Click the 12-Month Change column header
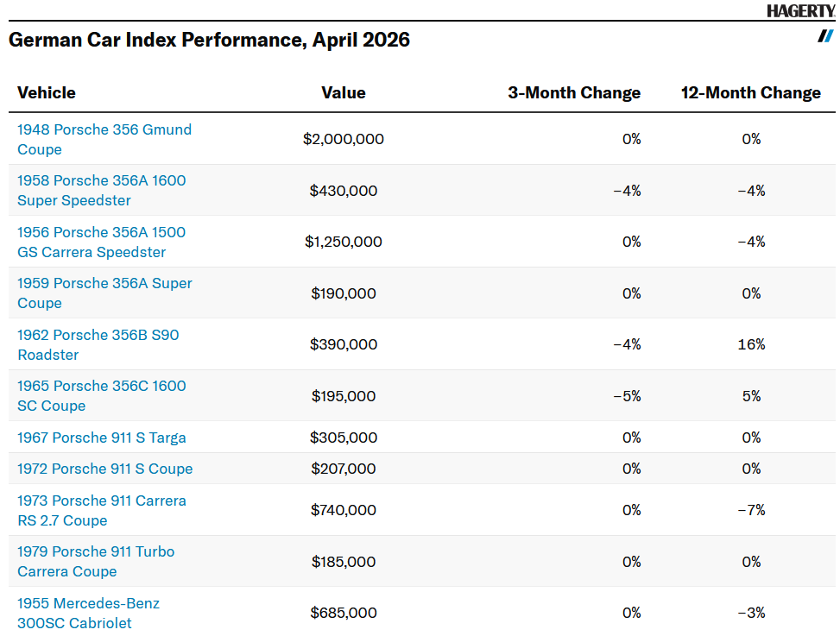840x636 pixels. tap(750, 92)
